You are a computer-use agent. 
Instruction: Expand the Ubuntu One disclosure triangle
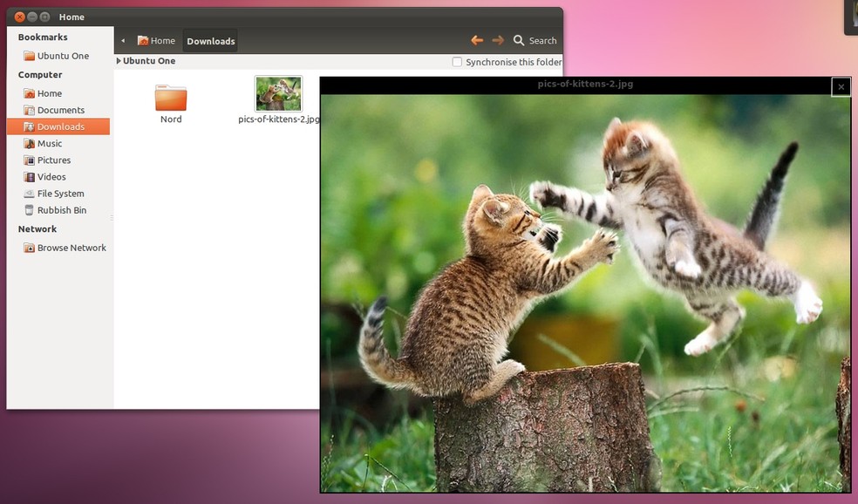point(119,61)
